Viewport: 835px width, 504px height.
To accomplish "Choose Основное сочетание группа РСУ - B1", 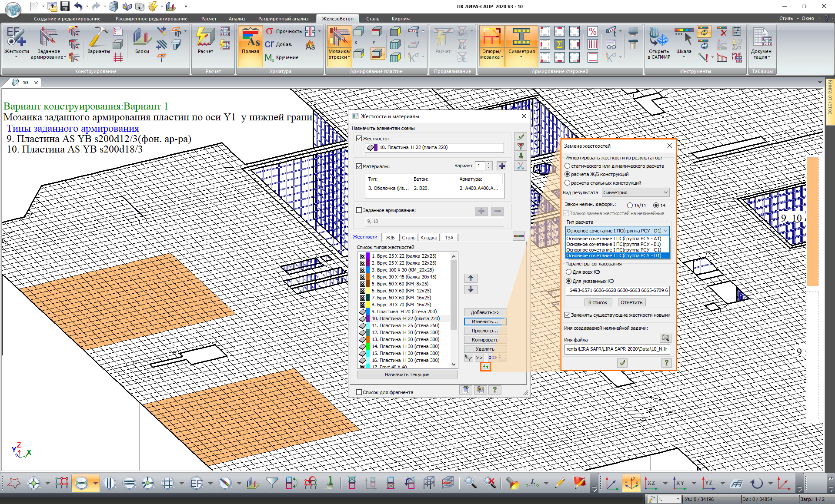I will (613, 244).
